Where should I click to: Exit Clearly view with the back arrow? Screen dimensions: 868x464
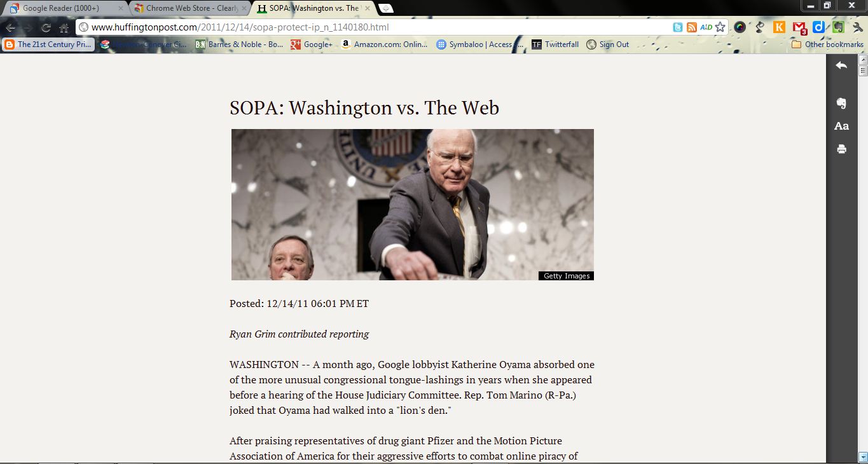pos(841,65)
